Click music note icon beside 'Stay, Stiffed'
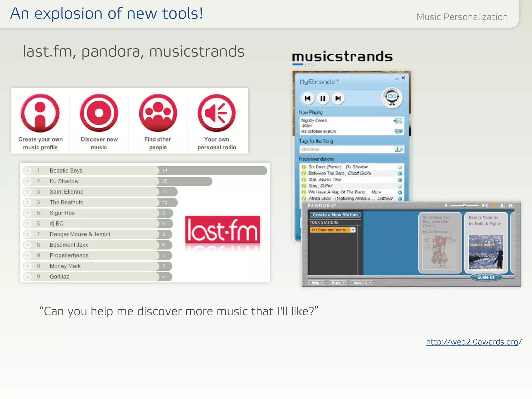This screenshot has width=532, height=399. coord(304,186)
